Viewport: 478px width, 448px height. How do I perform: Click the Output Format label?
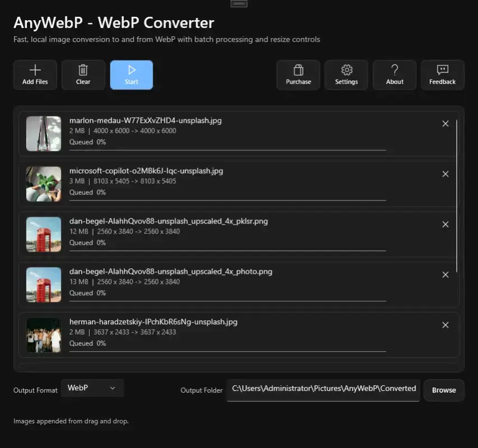[35, 390]
